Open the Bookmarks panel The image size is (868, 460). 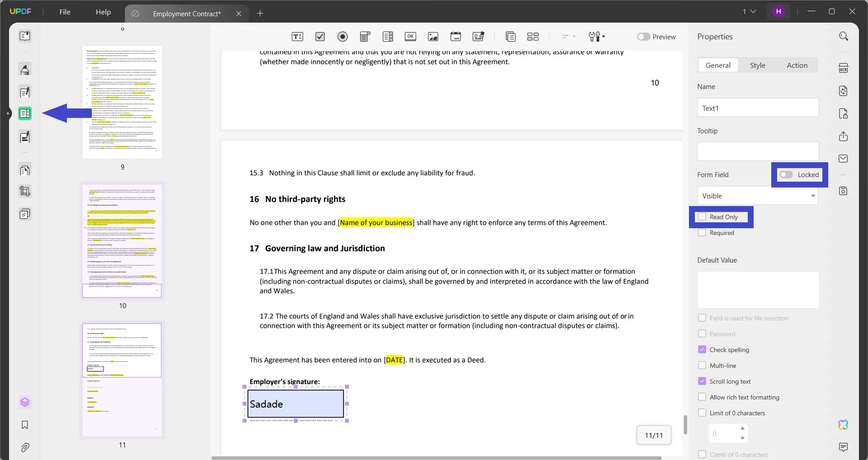point(25,425)
